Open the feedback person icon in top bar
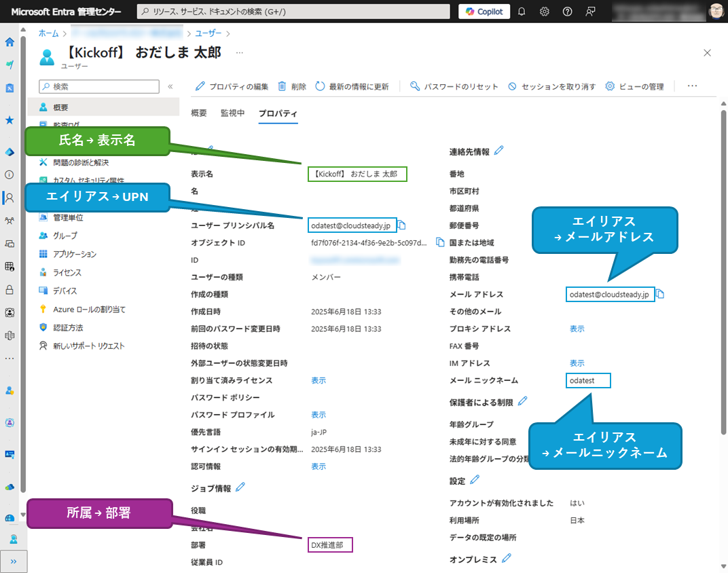728x573 pixels. (x=590, y=12)
